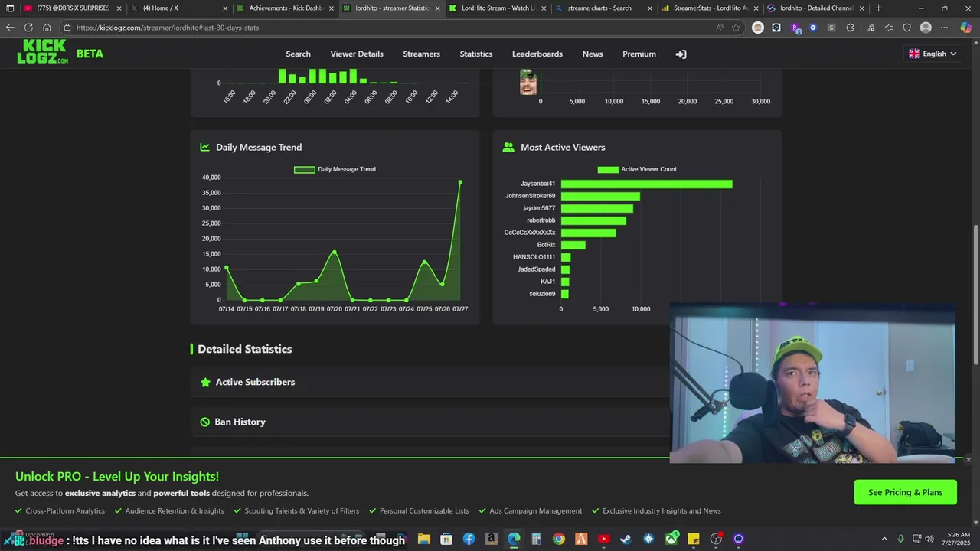This screenshot has height=551, width=980.
Task: Click the 07/27 peak data point
Action: [x=460, y=182]
